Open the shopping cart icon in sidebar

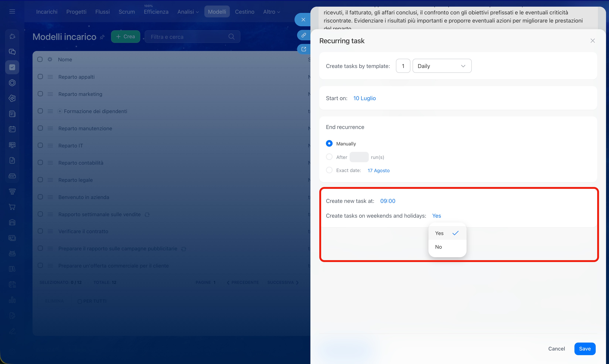click(12, 207)
